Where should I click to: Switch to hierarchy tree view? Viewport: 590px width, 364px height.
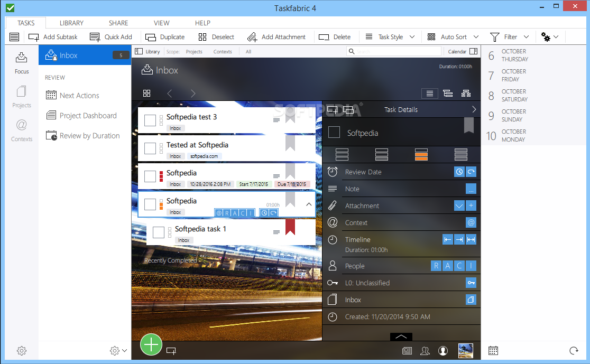click(x=466, y=94)
